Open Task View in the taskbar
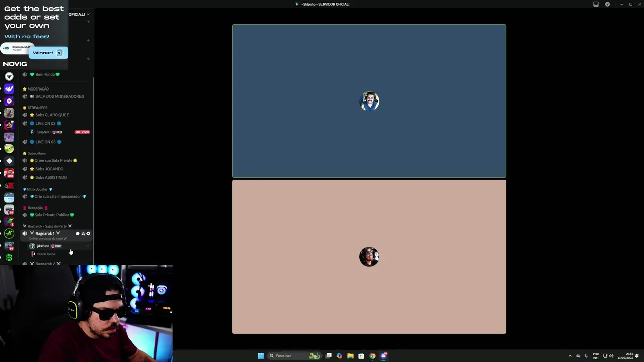 point(329,356)
